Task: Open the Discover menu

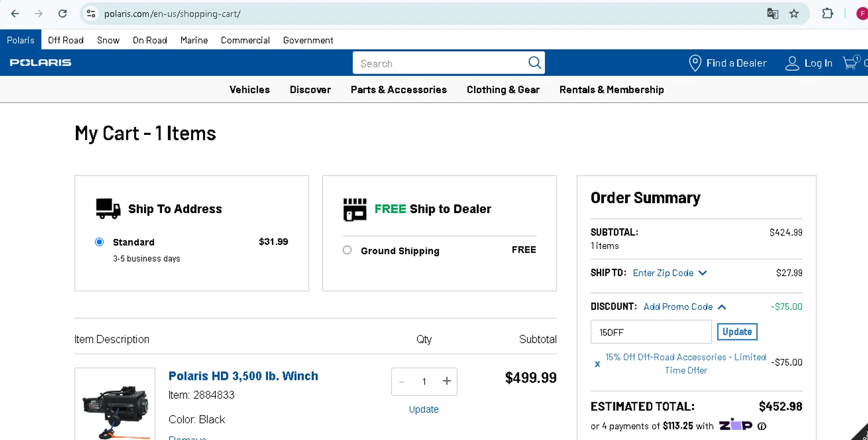Action: click(x=310, y=90)
